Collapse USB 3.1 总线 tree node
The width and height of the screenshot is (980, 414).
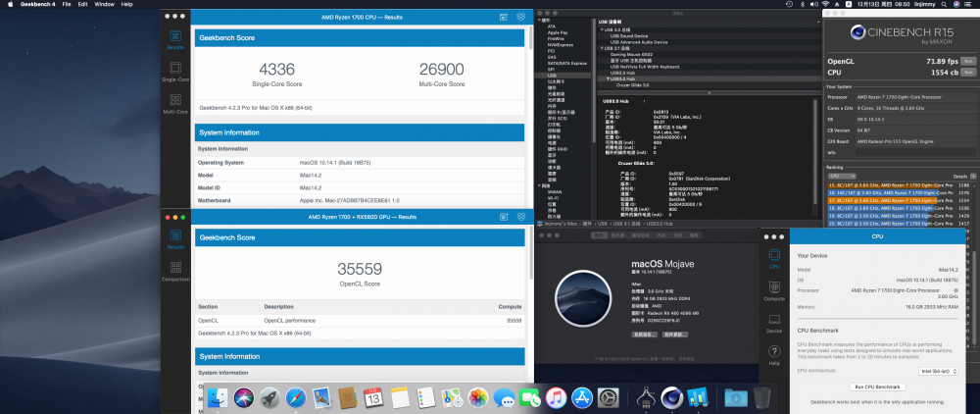[601, 48]
